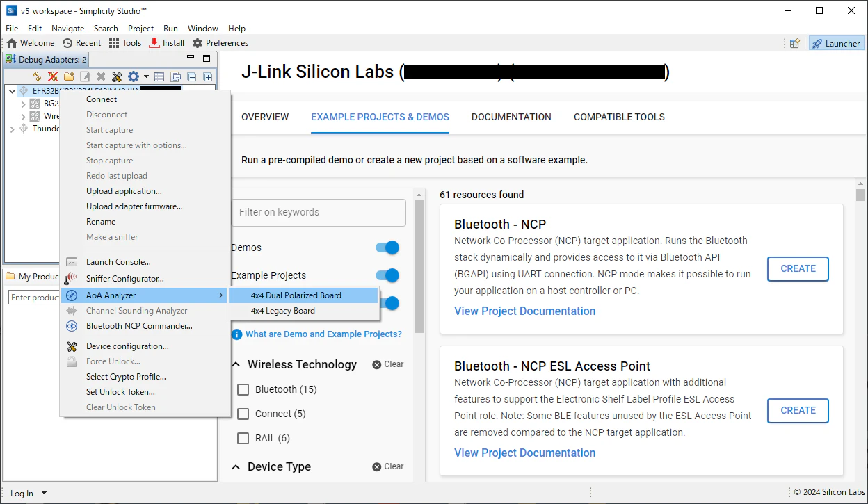Maximize the Debug Adapters view panel
The height and width of the screenshot is (504, 868).
pos(207,58)
